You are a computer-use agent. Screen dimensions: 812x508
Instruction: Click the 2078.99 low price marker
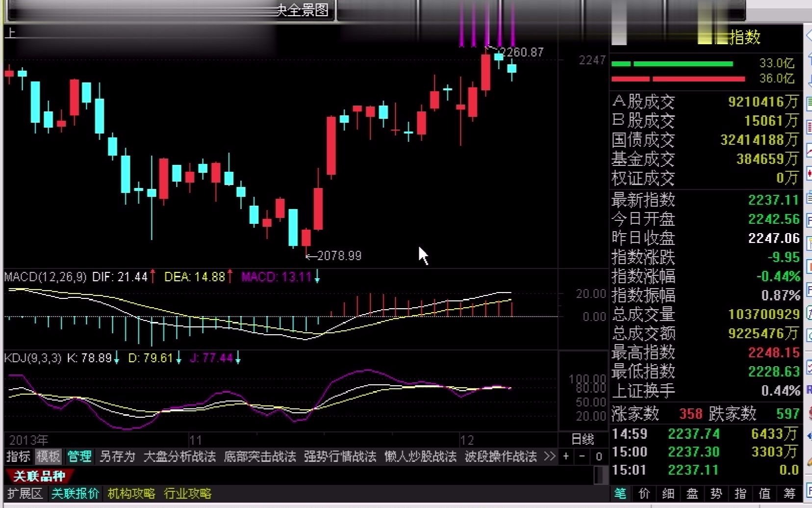point(339,256)
